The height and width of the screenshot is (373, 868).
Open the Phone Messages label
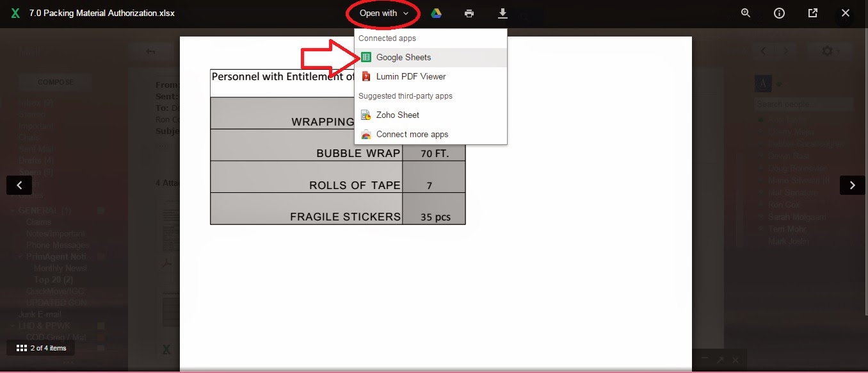[x=57, y=245]
